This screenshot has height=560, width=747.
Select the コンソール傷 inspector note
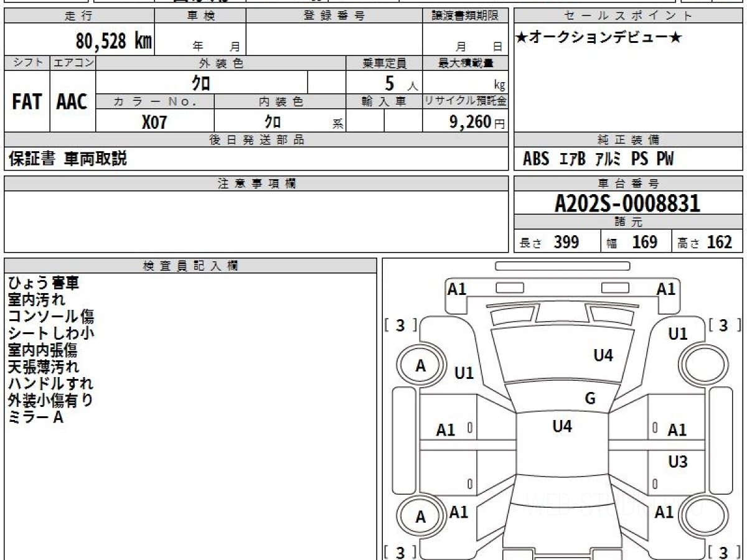pos(51,317)
